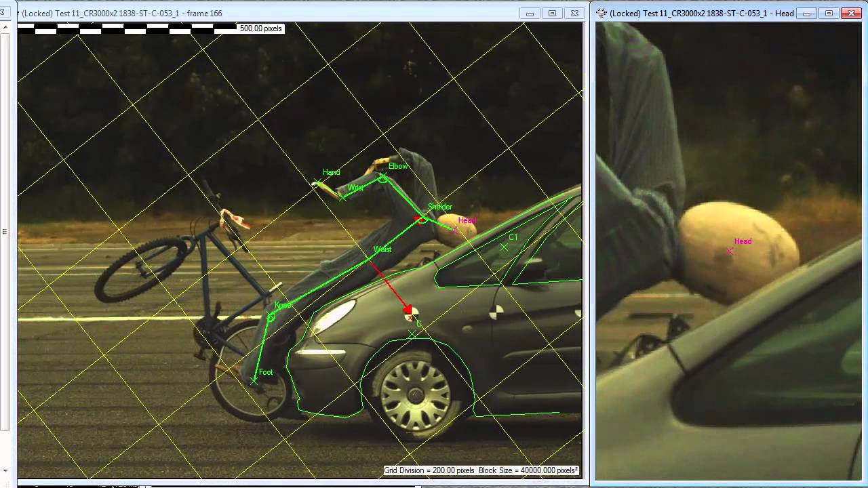Open the Head window system menu icon
Viewport: 868px width, 488px height.
601,13
